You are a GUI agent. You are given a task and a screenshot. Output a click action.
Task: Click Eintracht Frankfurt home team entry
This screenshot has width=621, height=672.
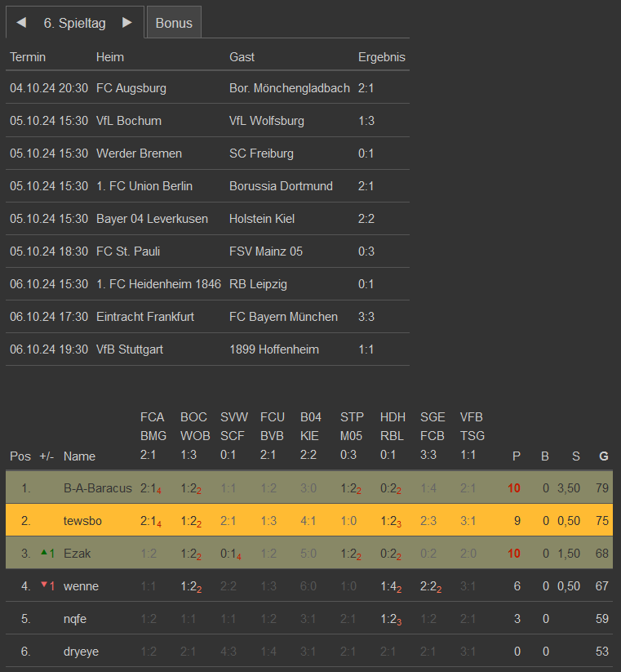pyautogui.click(x=145, y=317)
